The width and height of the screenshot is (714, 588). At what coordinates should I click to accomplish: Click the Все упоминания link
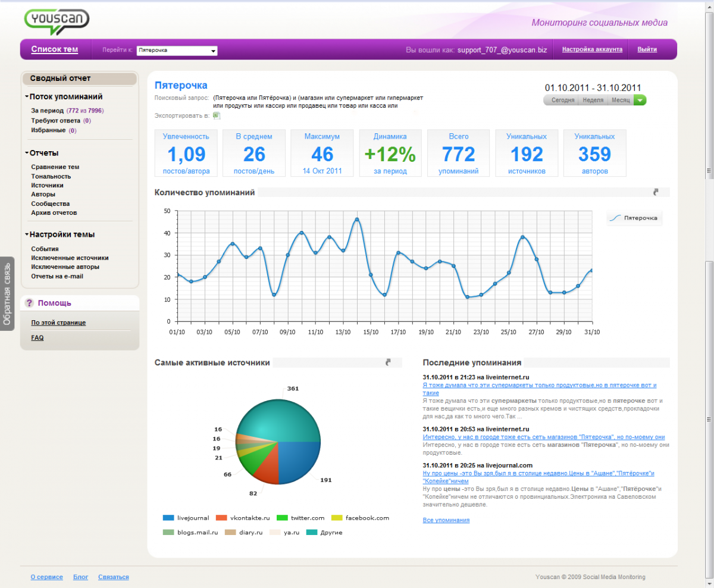(x=446, y=520)
